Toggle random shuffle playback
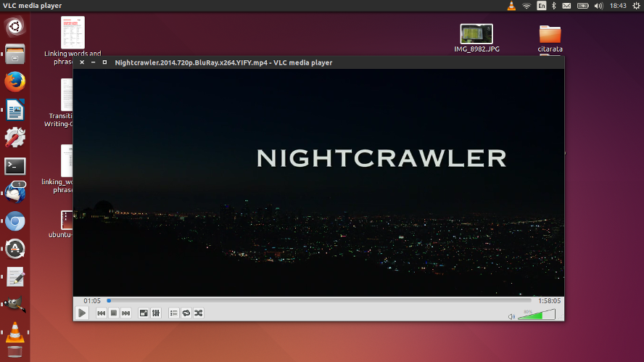The height and width of the screenshot is (362, 644). coord(199,313)
